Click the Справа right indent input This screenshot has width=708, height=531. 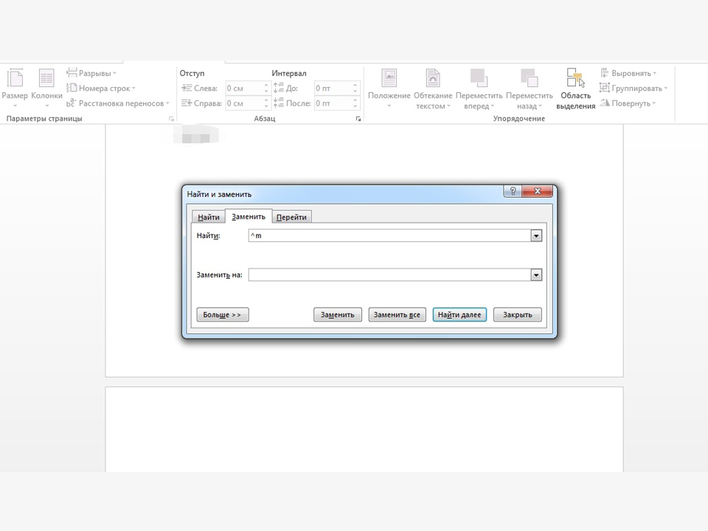(x=243, y=103)
